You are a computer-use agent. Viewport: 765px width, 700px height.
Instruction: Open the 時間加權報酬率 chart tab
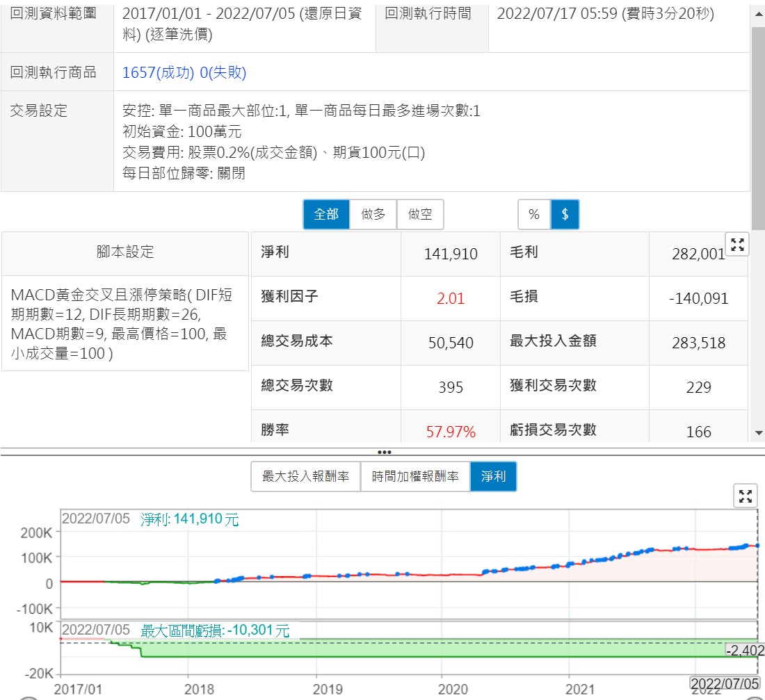[415, 478]
